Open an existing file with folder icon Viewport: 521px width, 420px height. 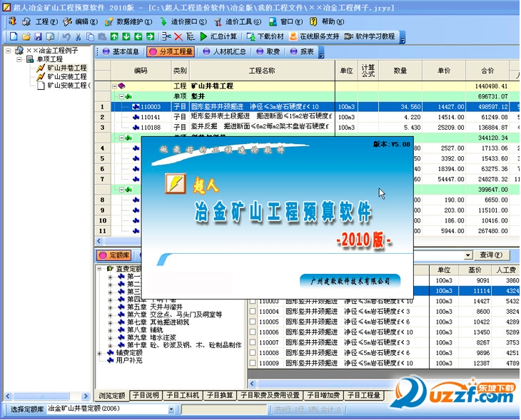click(26, 36)
